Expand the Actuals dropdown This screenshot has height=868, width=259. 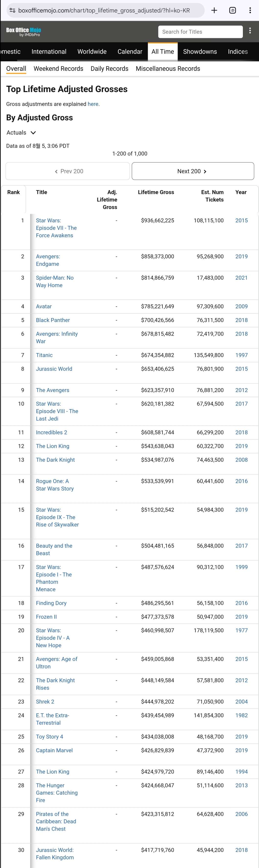tap(21, 132)
